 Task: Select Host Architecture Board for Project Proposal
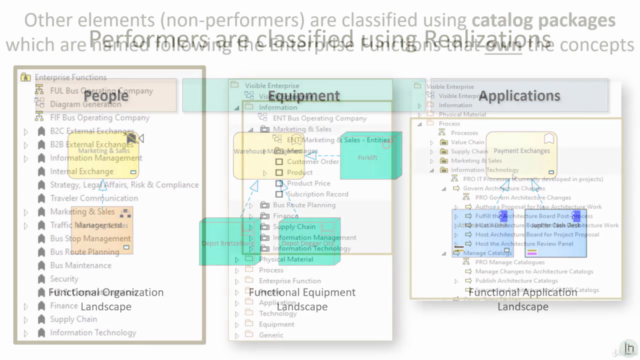537,234
